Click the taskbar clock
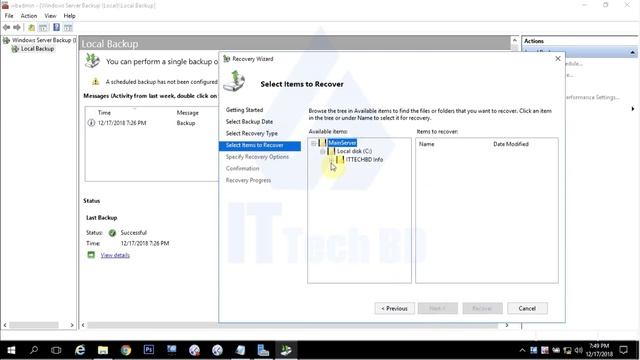 pos(599,350)
